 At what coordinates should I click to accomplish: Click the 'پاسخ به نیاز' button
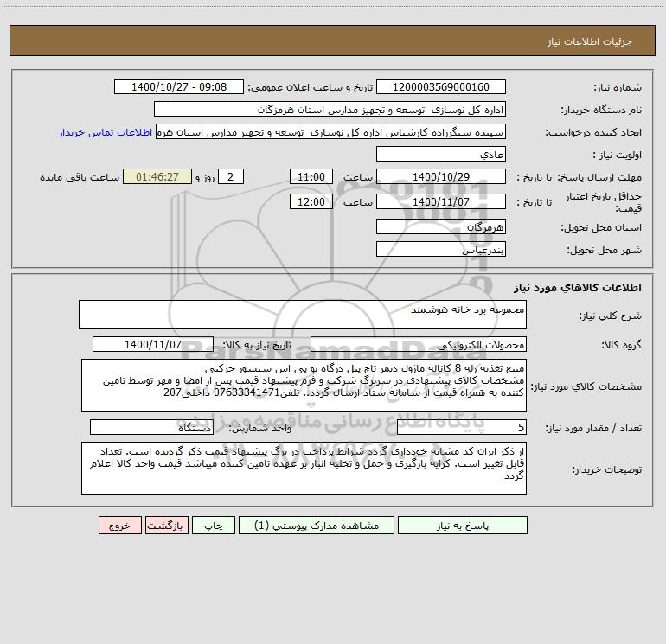point(463,526)
